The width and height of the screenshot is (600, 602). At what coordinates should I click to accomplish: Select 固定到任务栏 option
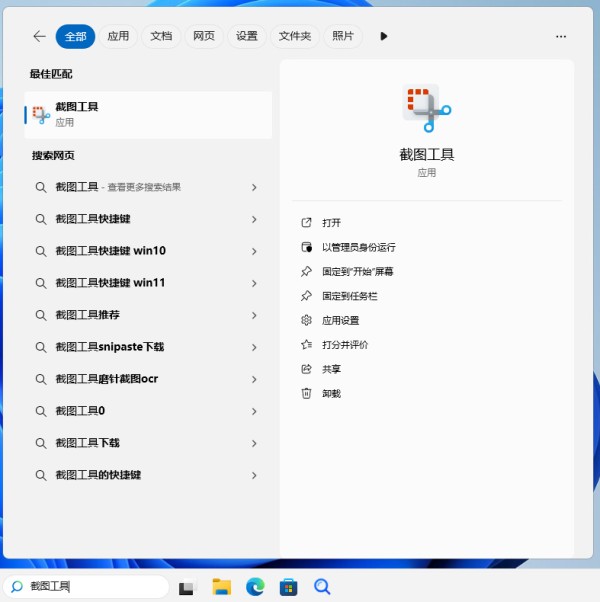(x=349, y=296)
